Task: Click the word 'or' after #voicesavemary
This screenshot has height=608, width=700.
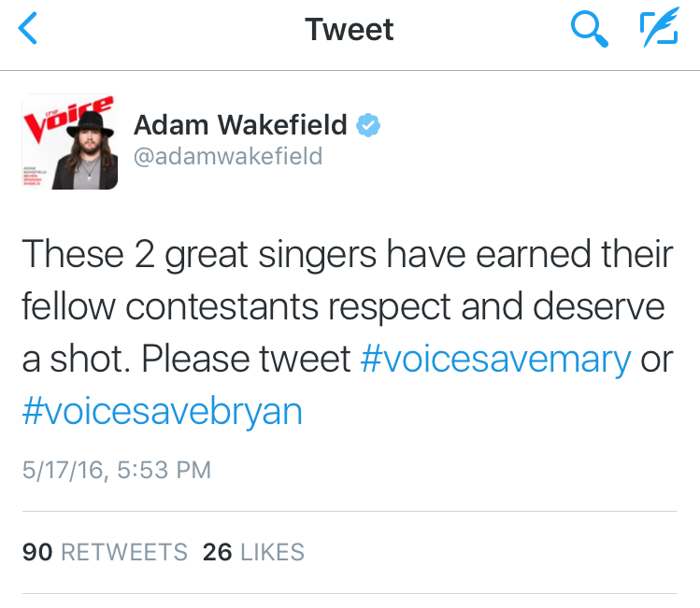Action: tap(657, 361)
